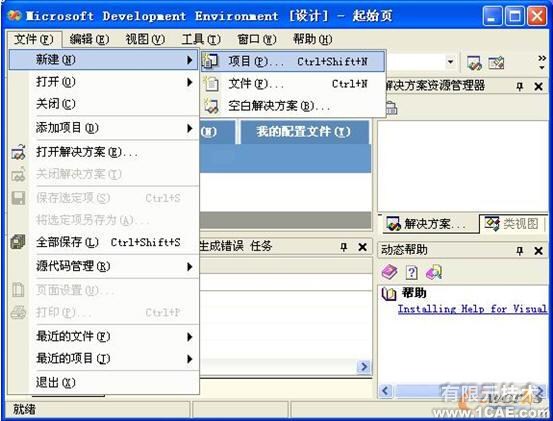Toggle pin on the 任务 list panel
The height and width of the screenshot is (421, 553).
click(x=344, y=247)
